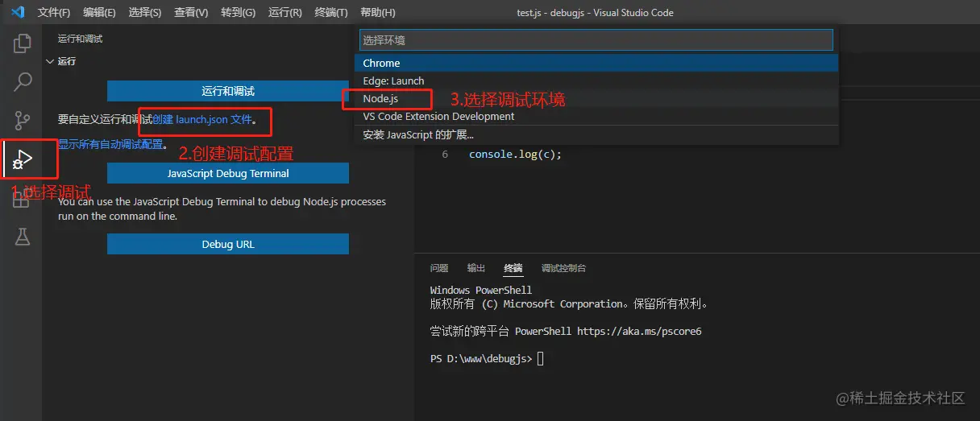Choose 安装 JavaScript 的扩展... option
980x421 pixels.
click(x=596, y=134)
